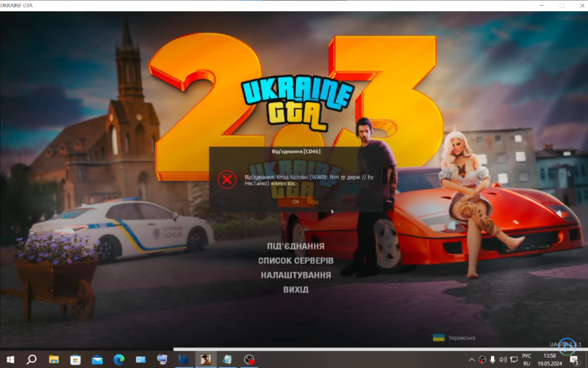The width and height of the screenshot is (588, 368).
Task: Switch to the GTA San Andreas taskbar icon
Action: [205, 360]
